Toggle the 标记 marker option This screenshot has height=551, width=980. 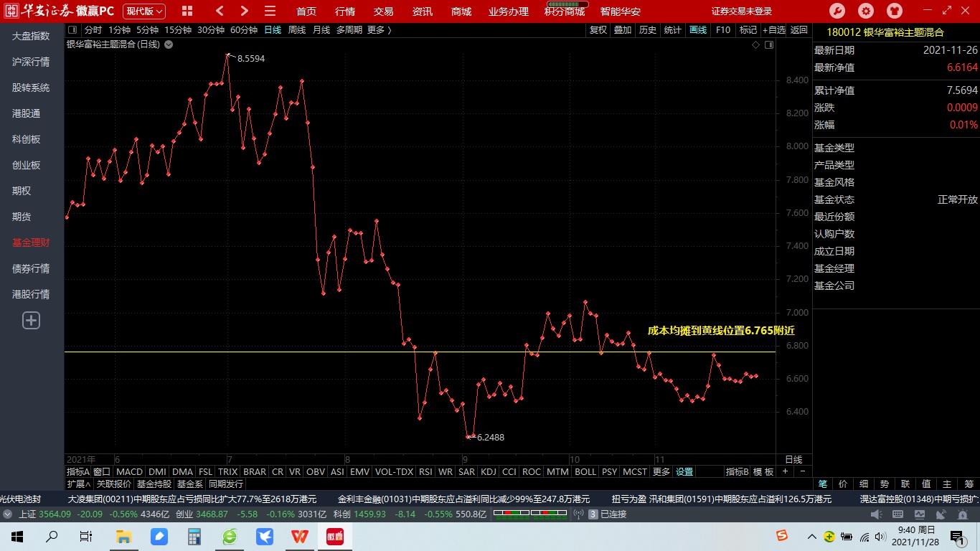(x=748, y=30)
